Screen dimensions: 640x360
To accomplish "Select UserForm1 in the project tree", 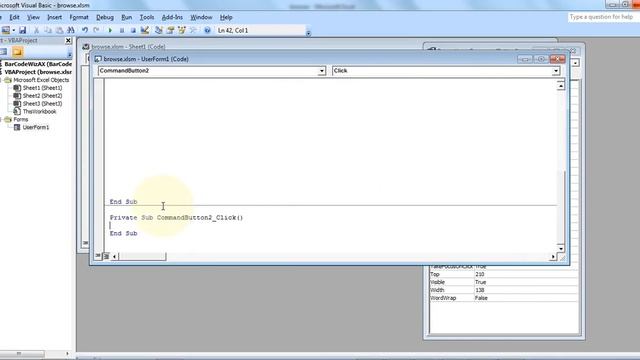I will (36, 127).
